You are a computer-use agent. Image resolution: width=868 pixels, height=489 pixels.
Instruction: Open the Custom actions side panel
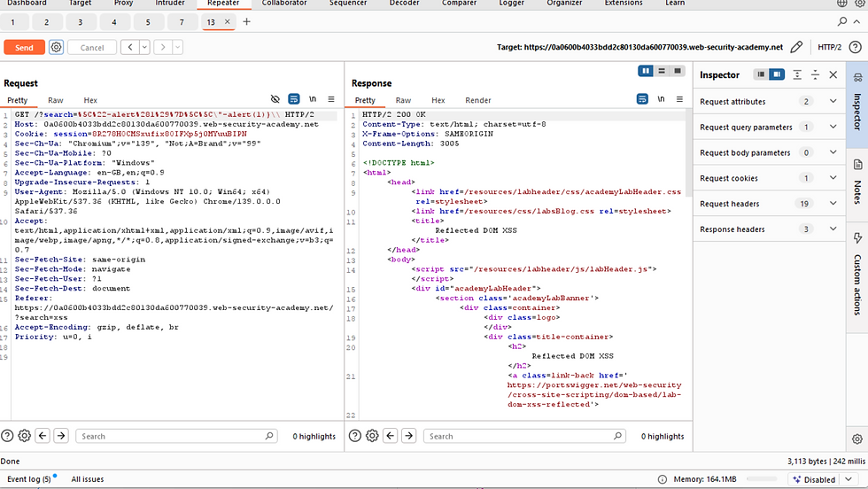856,275
